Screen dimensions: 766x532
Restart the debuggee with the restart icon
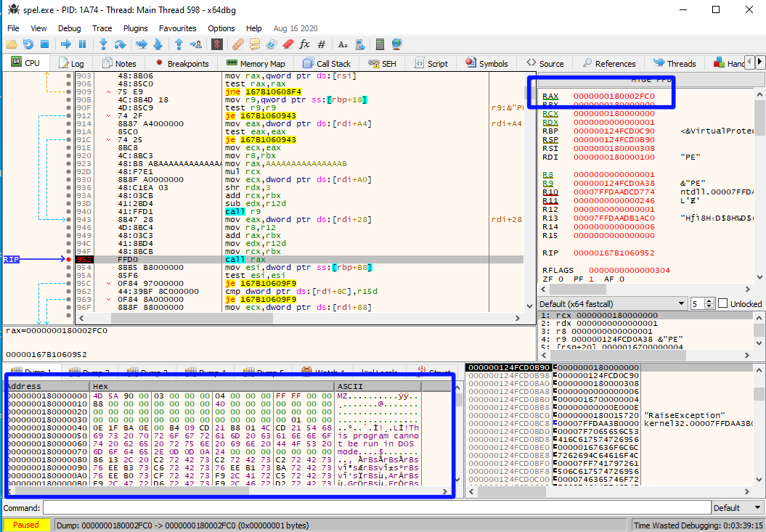coord(28,44)
